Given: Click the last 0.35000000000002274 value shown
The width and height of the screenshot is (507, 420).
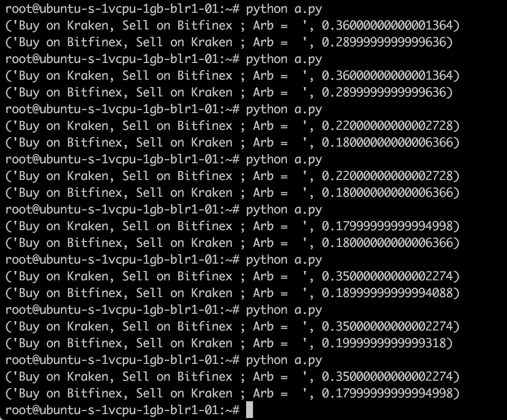Looking at the screenshot, I should (387, 377).
